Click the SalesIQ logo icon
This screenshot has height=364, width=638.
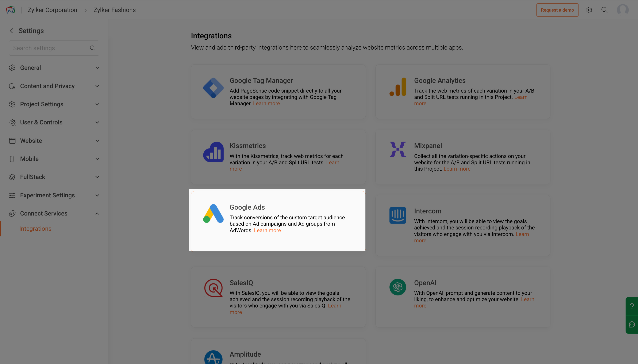[213, 288]
